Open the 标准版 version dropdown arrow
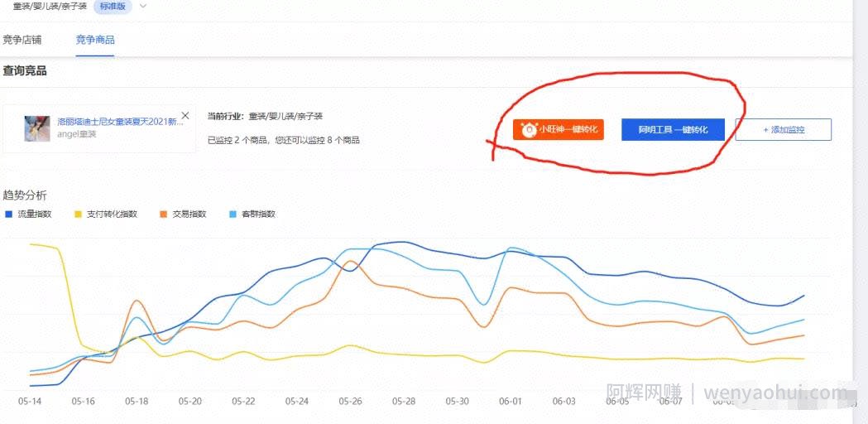The height and width of the screenshot is (424, 868). pyautogui.click(x=143, y=6)
